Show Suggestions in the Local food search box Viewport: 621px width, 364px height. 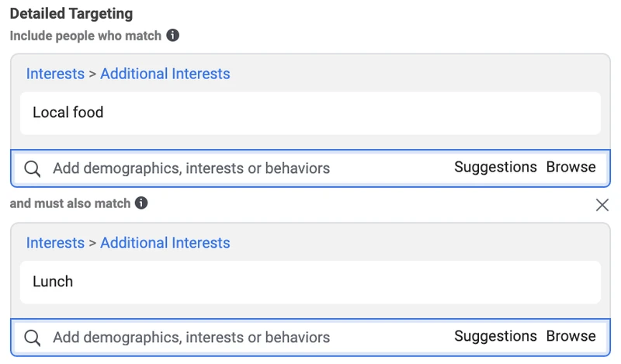point(495,167)
